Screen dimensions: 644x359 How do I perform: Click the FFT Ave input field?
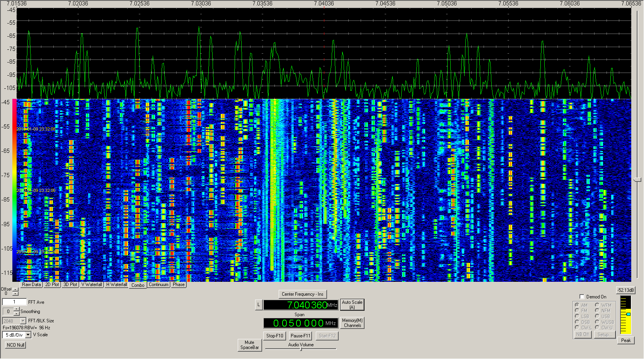(14, 302)
